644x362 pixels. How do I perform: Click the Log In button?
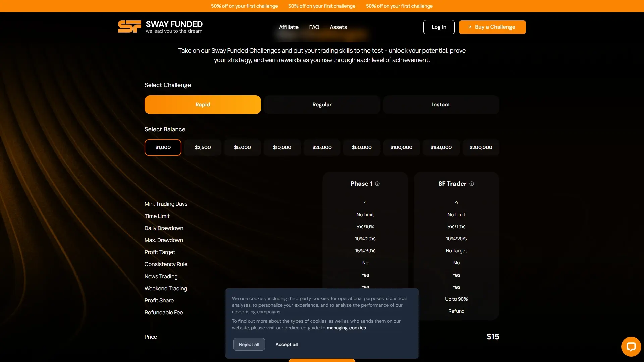[439, 27]
